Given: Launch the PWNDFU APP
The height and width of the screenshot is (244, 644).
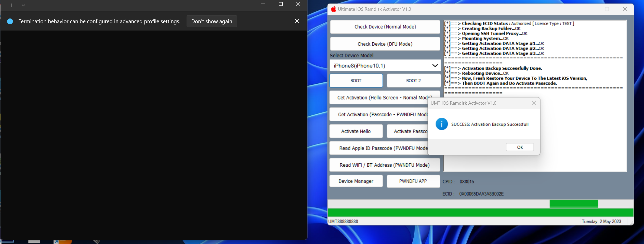Looking at the screenshot, I should (413, 181).
